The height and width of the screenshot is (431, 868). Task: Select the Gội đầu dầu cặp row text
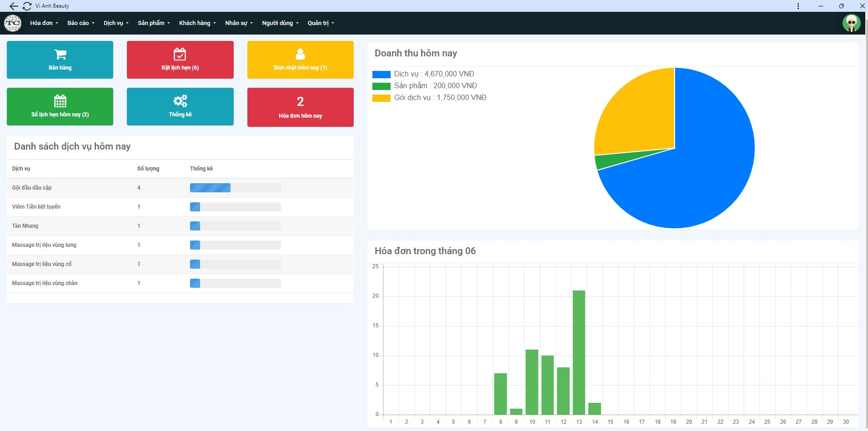coord(32,188)
